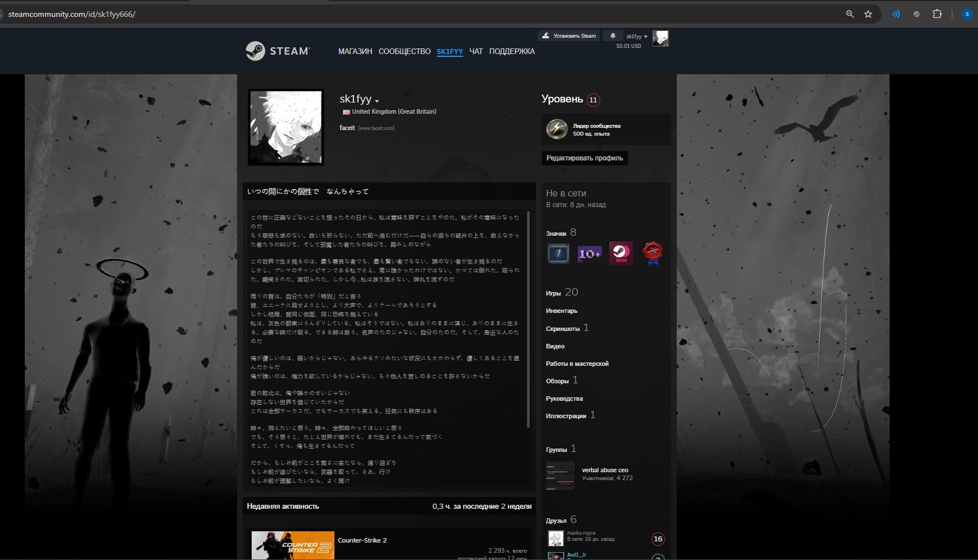Screen dimensions: 978x560
Task: Click the header account avatar thumbnail
Action: 660,39
